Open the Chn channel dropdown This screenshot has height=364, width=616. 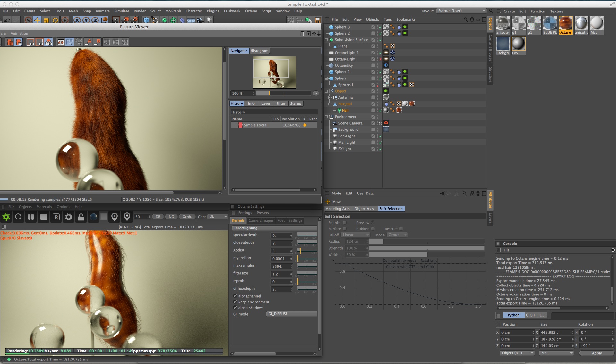click(x=217, y=217)
